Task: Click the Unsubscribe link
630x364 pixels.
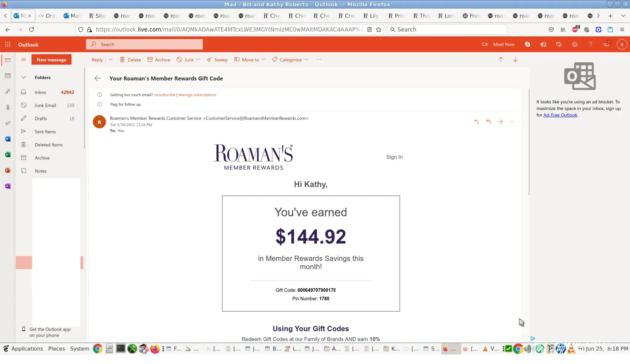Action: point(165,95)
